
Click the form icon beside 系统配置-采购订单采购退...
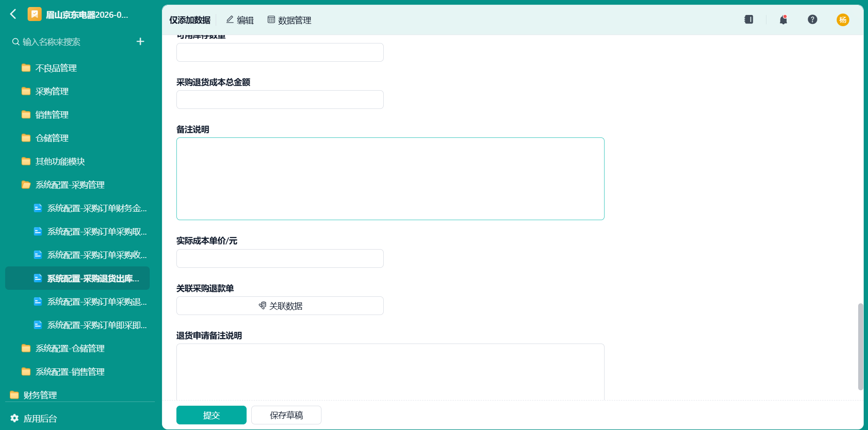pos(38,301)
